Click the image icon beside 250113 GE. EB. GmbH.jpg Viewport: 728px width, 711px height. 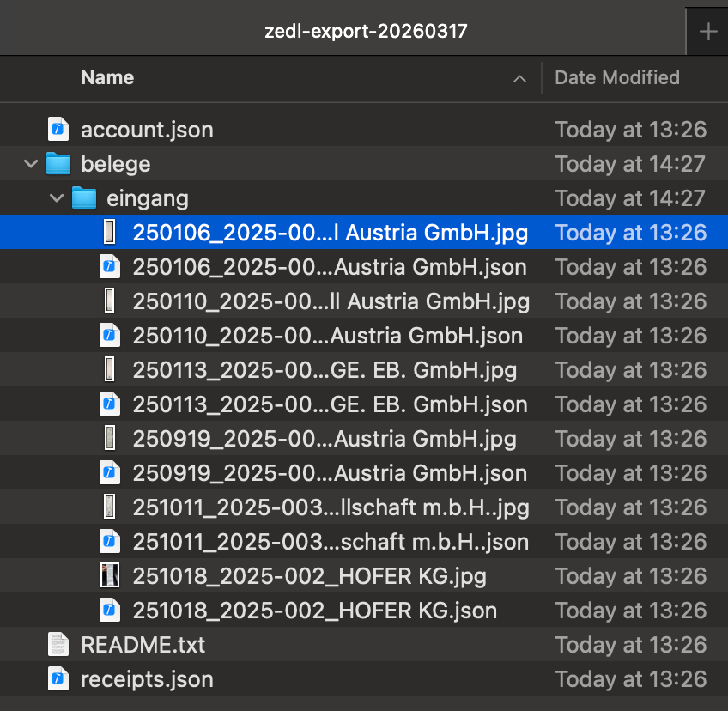pyautogui.click(x=109, y=369)
